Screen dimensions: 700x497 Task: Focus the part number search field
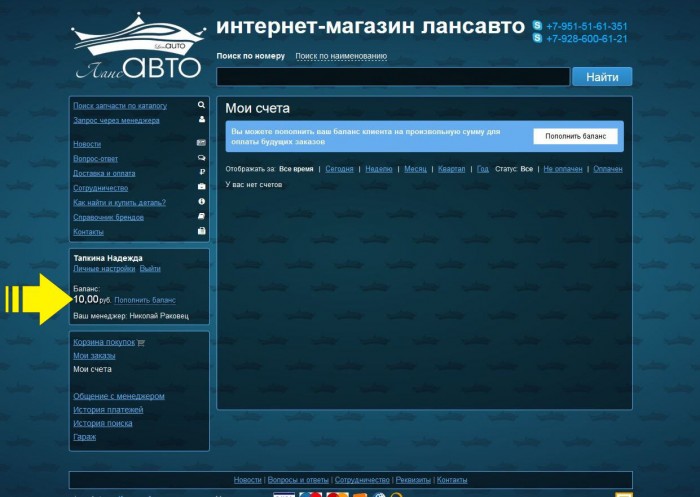(x=393, y=77)
